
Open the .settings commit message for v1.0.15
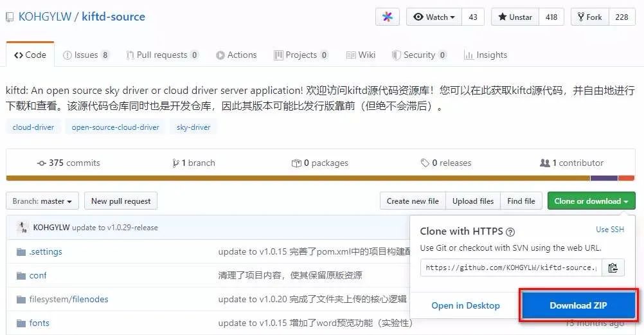point(314,251)
